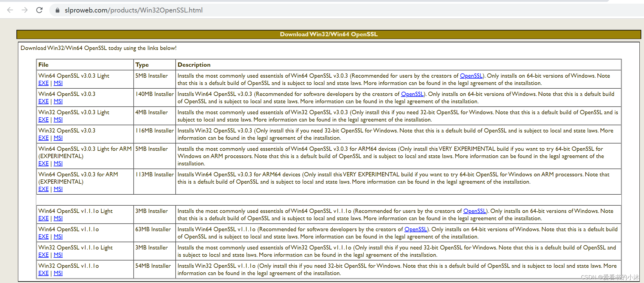Screen dimensions: 644x283
Task: Open OpenSSL link in Win64 v3.0.3 Light description
Action: (x=471, y=76)
